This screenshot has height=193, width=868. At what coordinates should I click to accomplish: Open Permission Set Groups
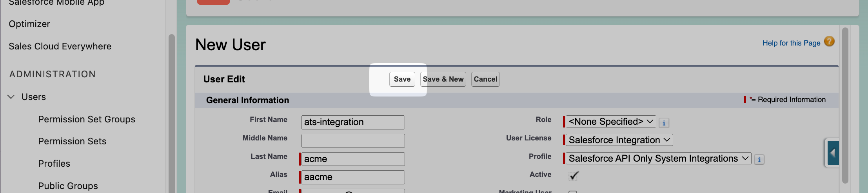tap(87, 119)
